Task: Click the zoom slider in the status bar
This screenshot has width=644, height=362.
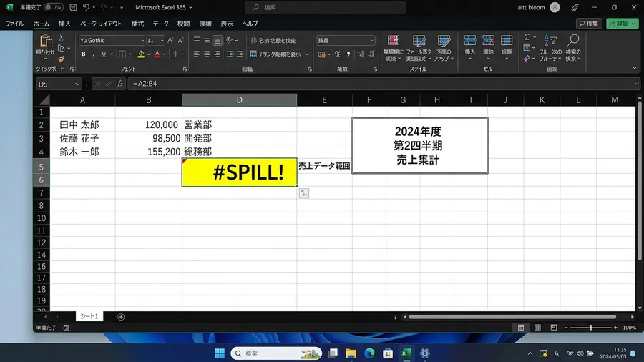Action: [590, 328]
